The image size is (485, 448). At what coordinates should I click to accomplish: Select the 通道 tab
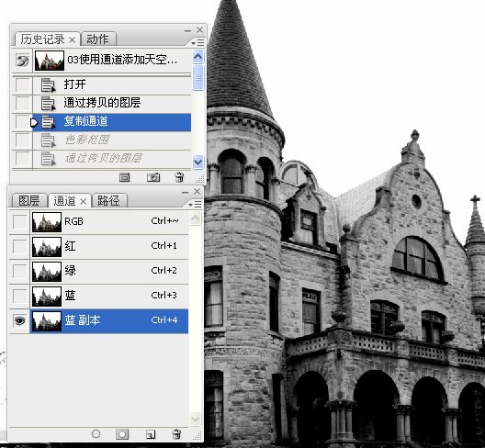(x=64, y=201)
